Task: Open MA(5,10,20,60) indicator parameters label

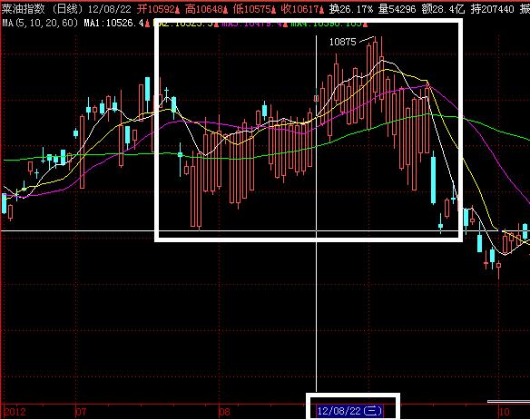Action: [x=40, y=24]
